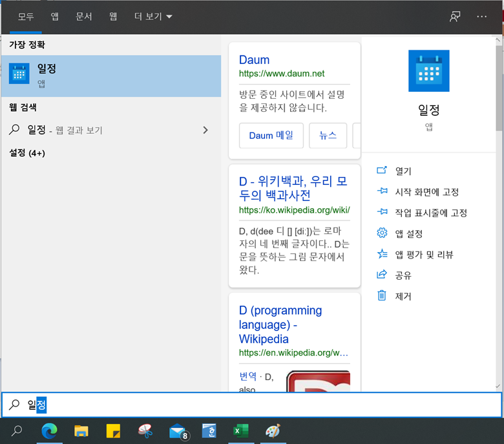Click the 뉴스 button
The image size is (504, 444).
328,135
